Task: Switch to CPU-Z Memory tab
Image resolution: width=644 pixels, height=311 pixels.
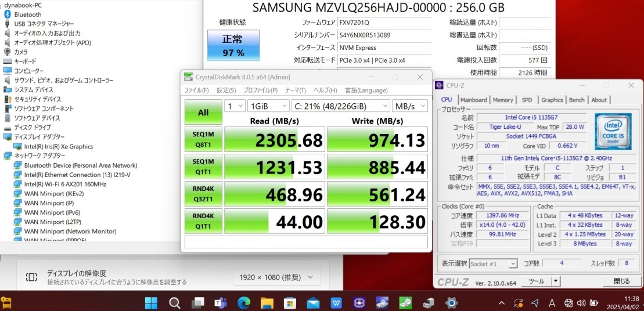Action: 503,100
